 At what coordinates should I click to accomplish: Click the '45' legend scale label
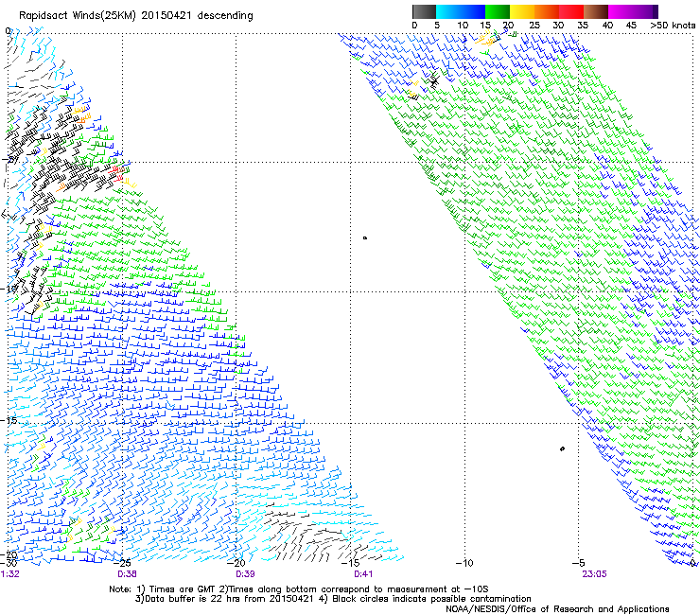[631, 25]
